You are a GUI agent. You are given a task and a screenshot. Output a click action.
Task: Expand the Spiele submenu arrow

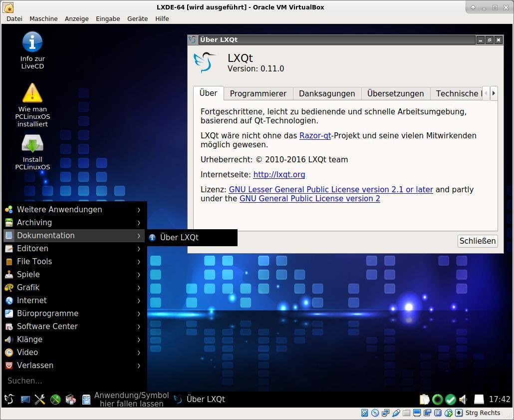(139, 275)
